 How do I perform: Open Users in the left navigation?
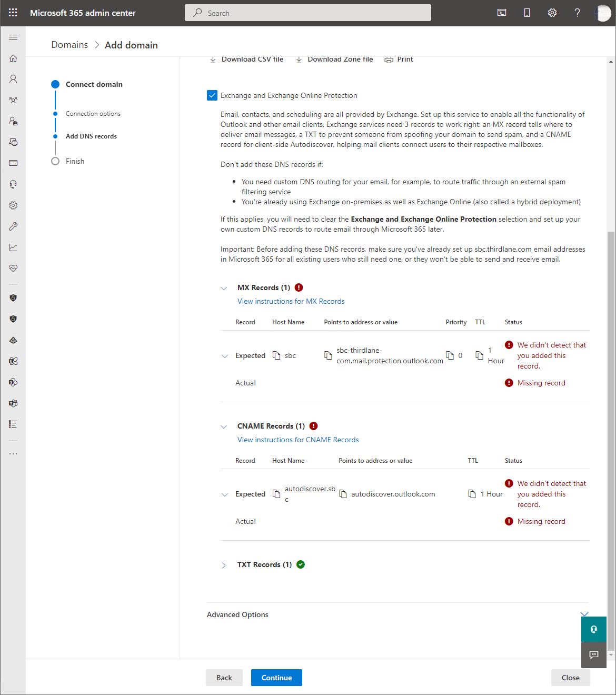tap(13, 79)
